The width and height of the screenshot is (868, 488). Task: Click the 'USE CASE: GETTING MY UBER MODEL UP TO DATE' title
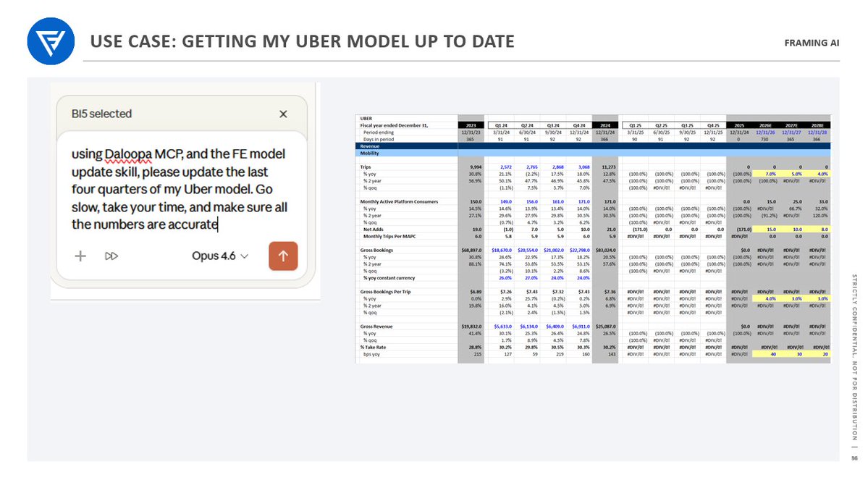coord(303,41)
